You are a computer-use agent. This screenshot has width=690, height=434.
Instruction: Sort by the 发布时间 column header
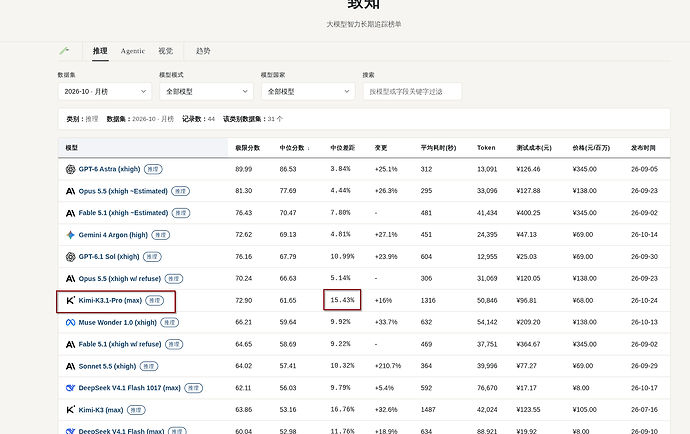point(643,148)
